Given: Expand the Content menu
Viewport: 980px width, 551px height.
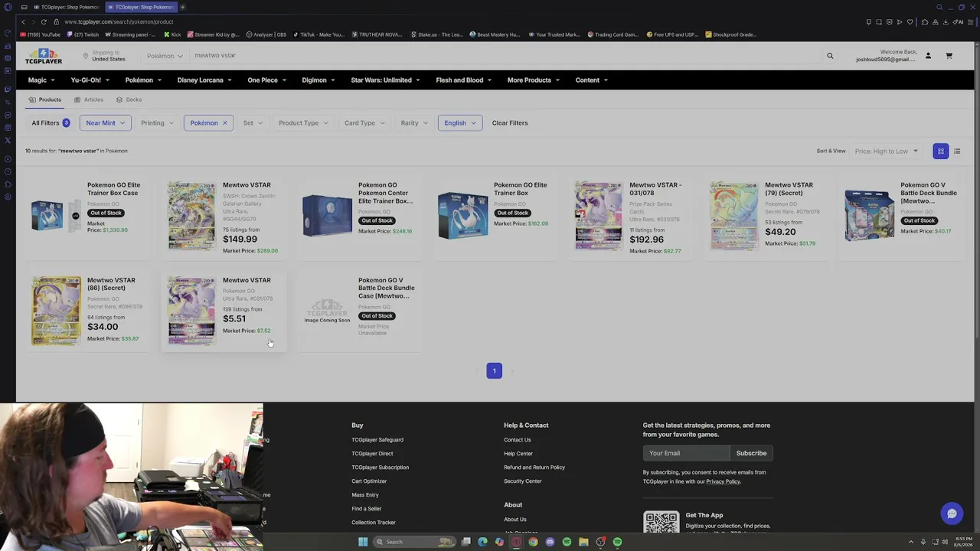Looking at the screenshot, I should pos(591,80).
